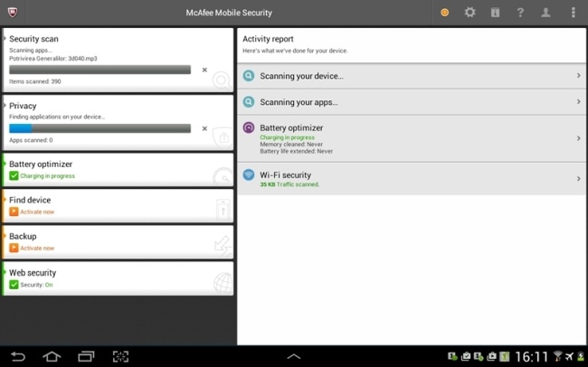Open the user account icon
Image resolution: width=588 pixels, height=367 pixels.
[545, 13]
